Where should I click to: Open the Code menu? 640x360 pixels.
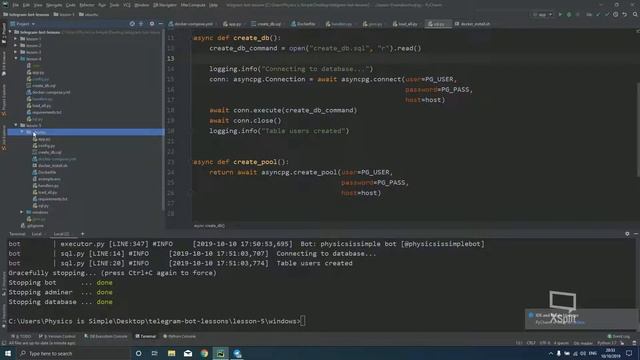(x=71, y=5)
